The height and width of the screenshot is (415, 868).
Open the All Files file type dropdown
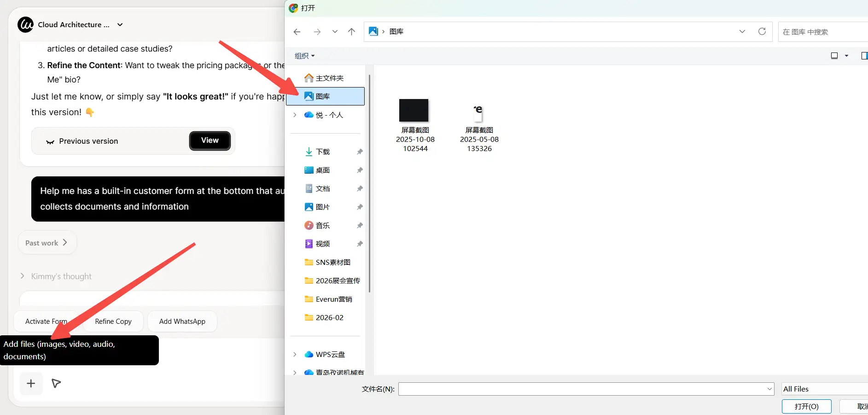[822, 389]
